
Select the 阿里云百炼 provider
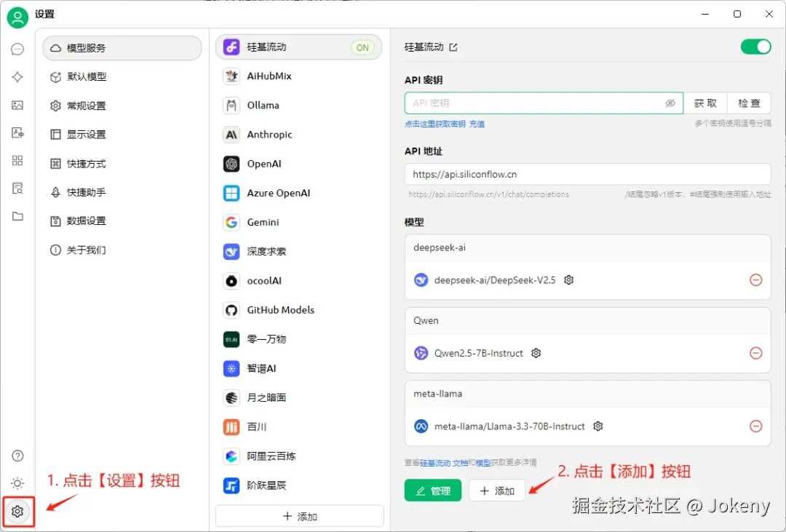coord(299,456)
